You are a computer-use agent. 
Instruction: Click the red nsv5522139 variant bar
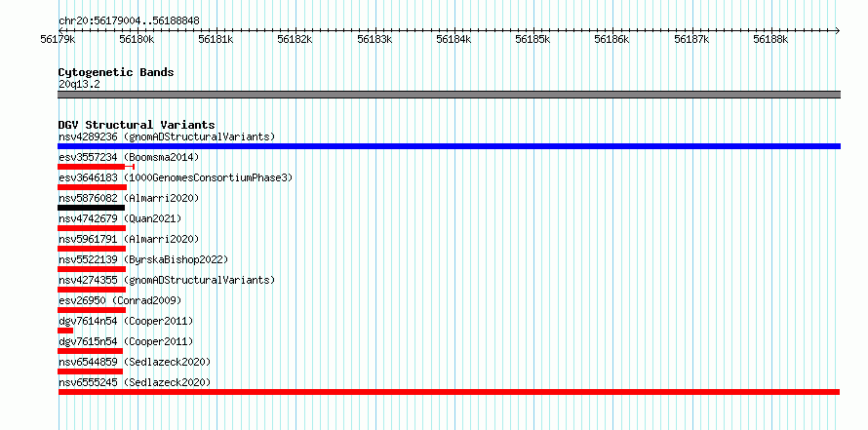pos(92,269)
